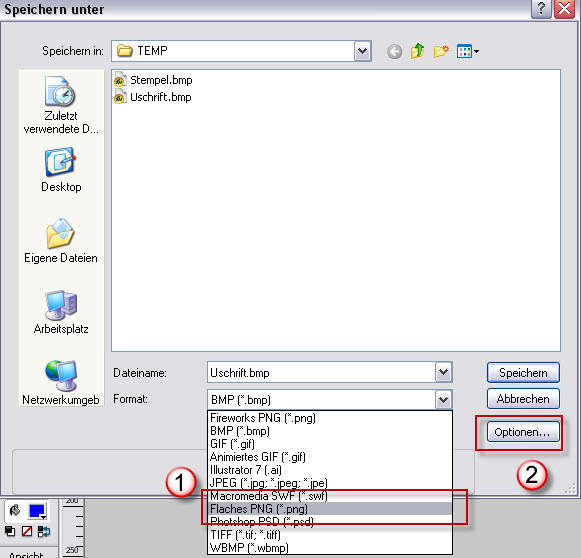Set default stroke and fill colors
This screenshot has height=558, width=581.
tap(10, 531)
